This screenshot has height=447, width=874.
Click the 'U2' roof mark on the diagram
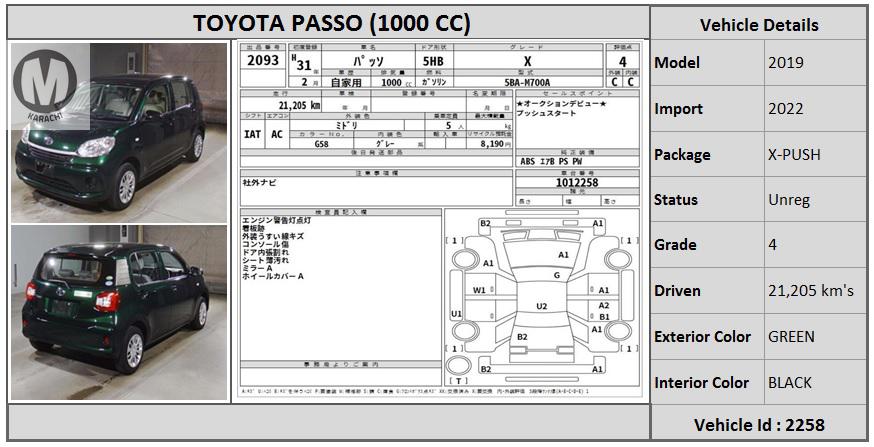542,306
